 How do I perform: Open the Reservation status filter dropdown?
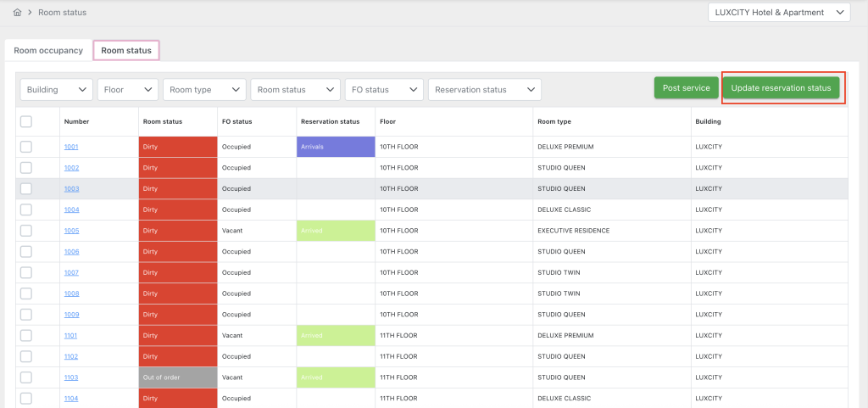[484, 90]
